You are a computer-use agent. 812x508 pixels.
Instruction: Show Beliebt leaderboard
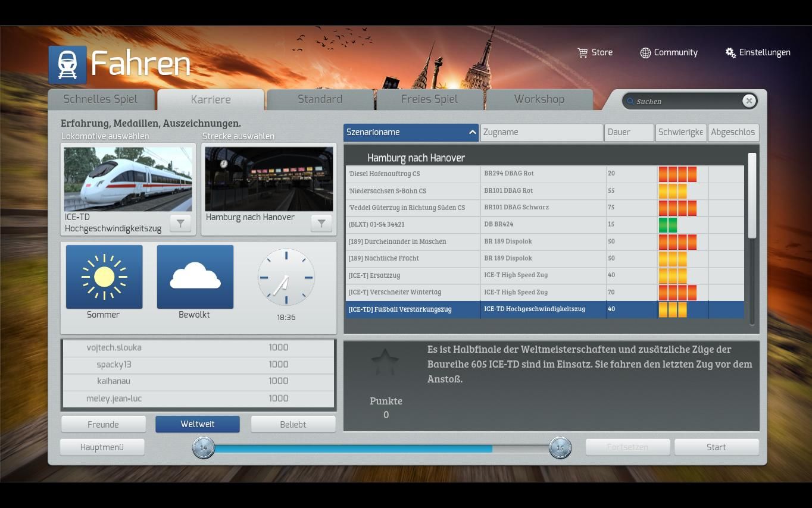click(x=293, y=425)
